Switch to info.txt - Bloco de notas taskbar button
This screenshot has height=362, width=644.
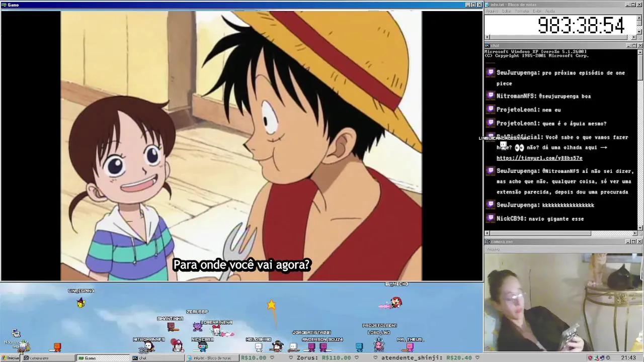tap(212, 358)
